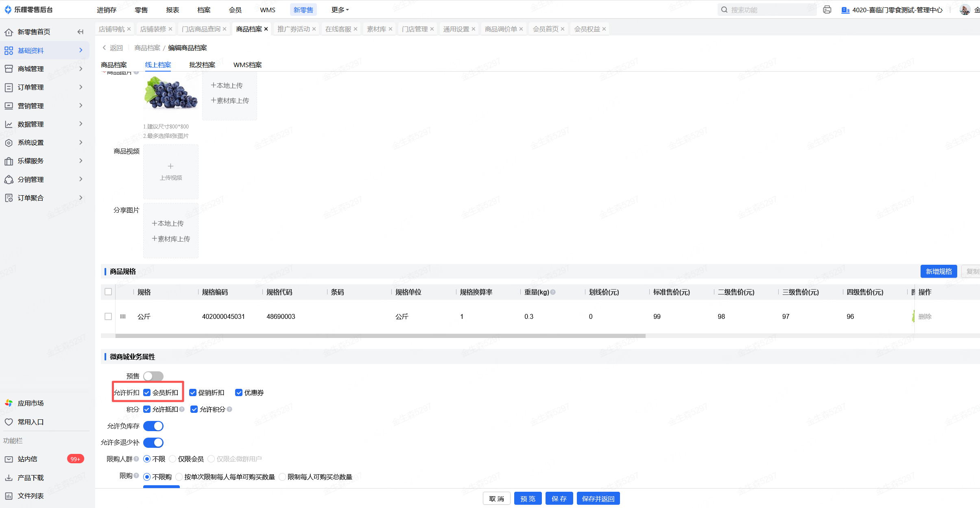Click 常用入口 heart icon
This screenshot has height=508, width=980.
[x=9, y=422]
